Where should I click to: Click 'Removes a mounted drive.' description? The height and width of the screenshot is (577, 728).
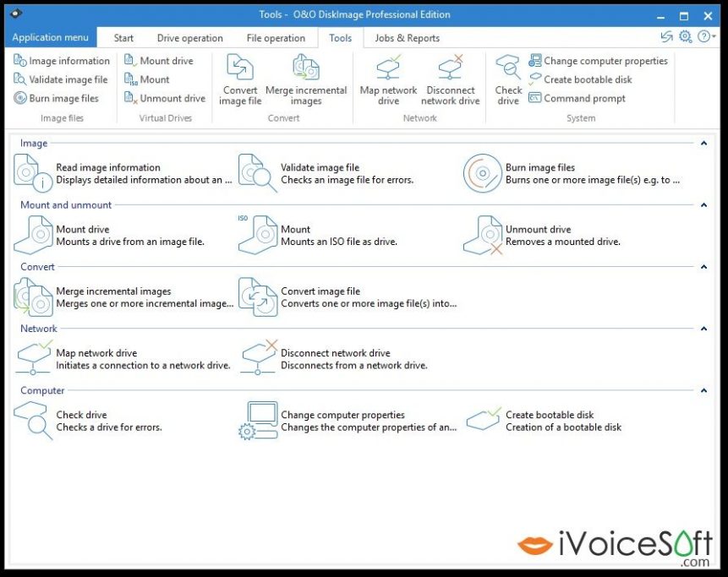pos(563,242)
